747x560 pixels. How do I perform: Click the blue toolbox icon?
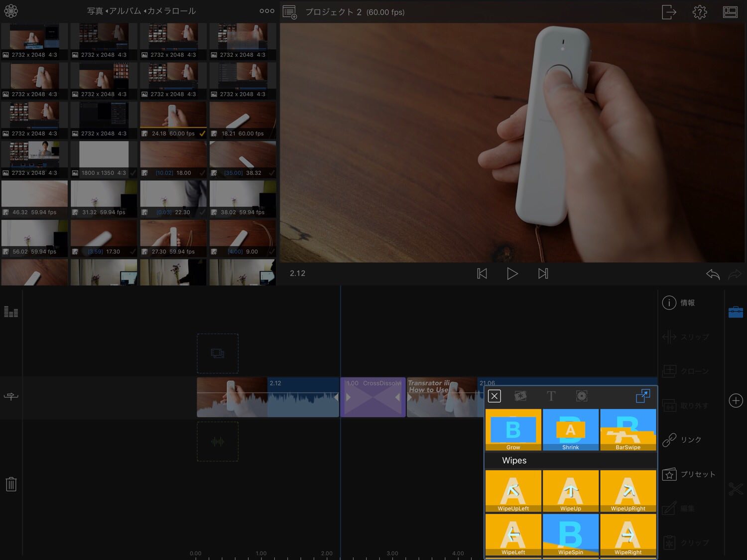[x=736, y=312]
